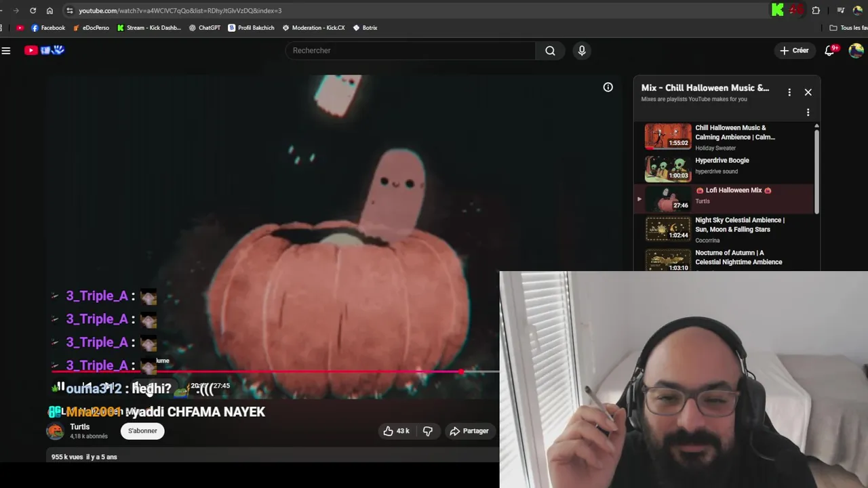The image size is (868, 488).
Task: Open the Profil Bakchich bookmark
Action: (x=251, y=28)
